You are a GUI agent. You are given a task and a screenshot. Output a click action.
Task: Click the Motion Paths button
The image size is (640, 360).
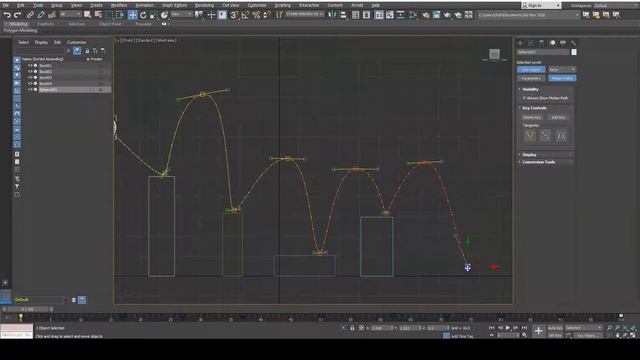tap(562, 78)
